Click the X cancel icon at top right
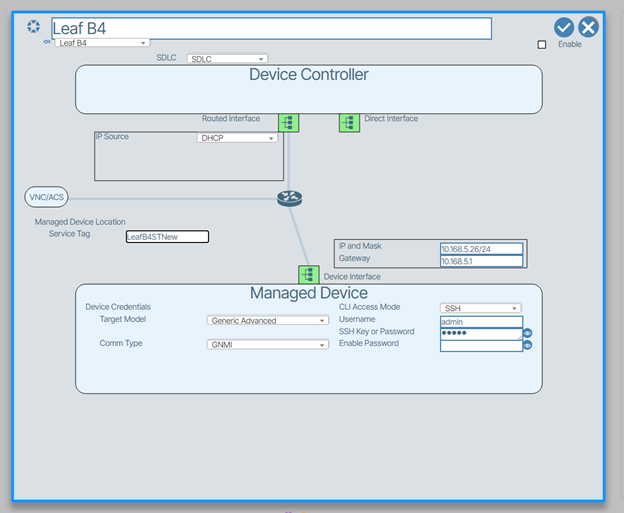This screenshot has height=513, width=624. [588, 27]
